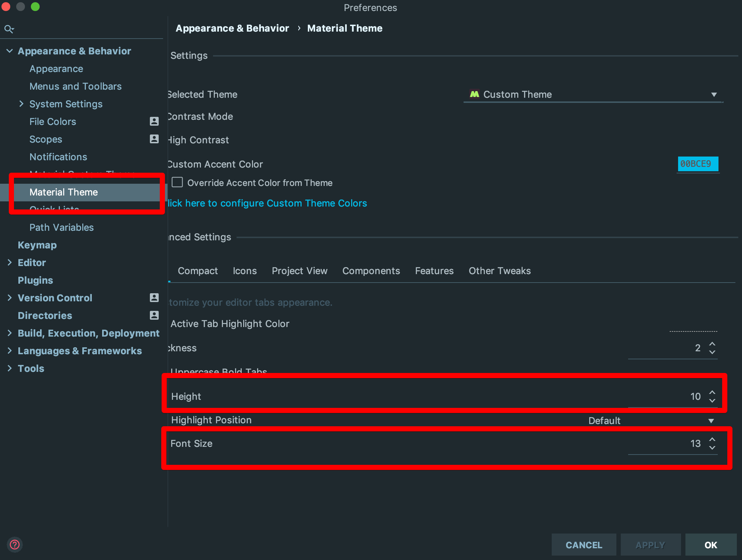This screenshot has width=742, height=560.
Task: Expand the Tools section
Action: click(10, 368)
